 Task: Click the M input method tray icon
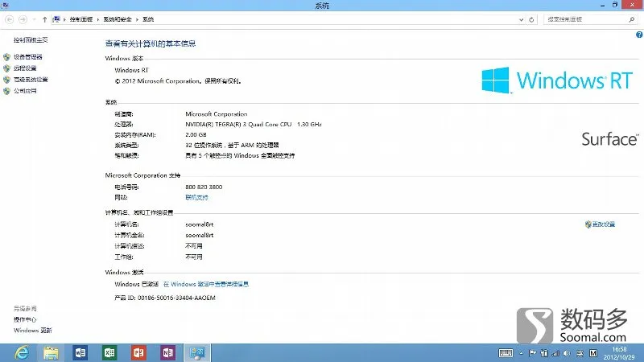pyautogui.click(x=593, y=353)
